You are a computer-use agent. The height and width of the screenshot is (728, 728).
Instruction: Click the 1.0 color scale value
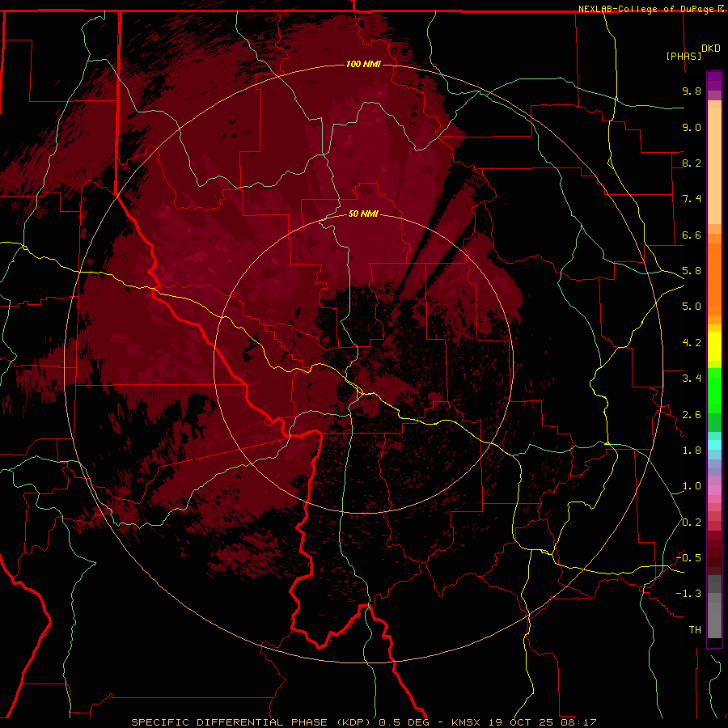(692, 486)
